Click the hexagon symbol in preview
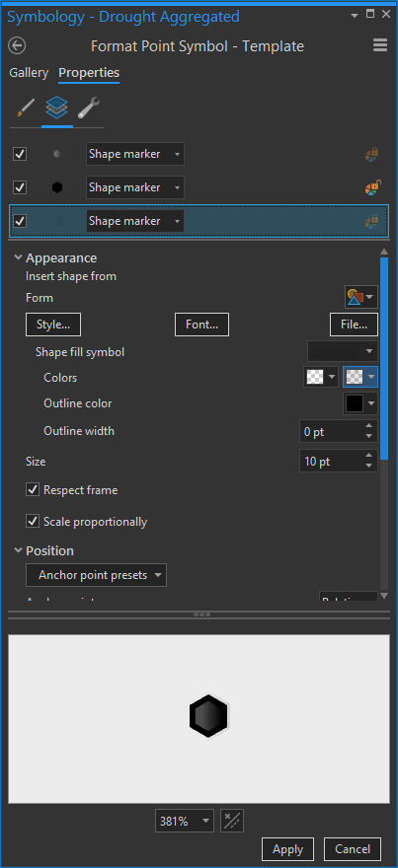The height and width of the screenshot is (868, 398). point(208,716)
